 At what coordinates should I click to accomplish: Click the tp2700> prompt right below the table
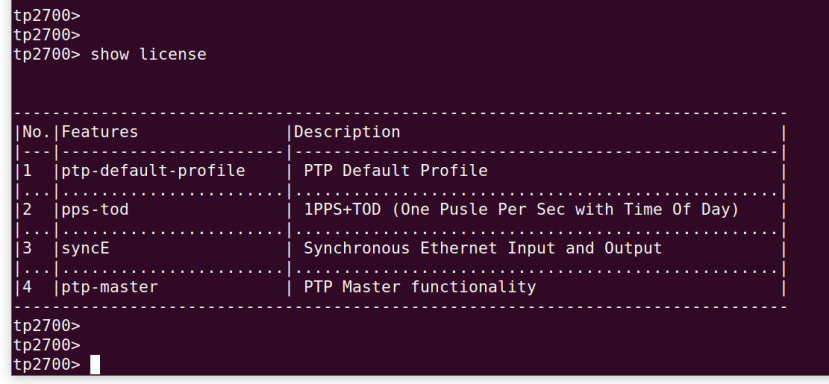point(47,325)
